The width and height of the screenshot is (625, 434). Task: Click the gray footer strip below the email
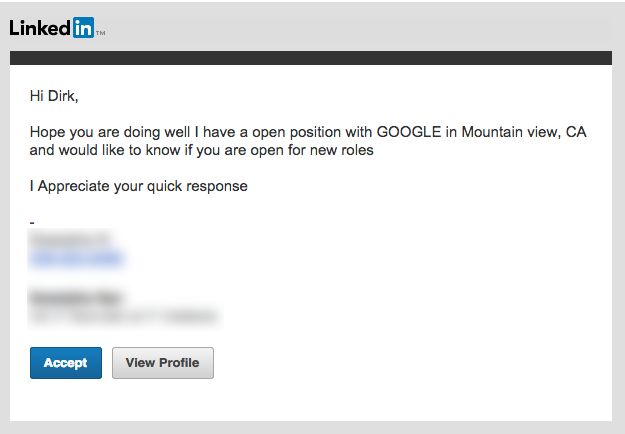click(x=311, y=427)
